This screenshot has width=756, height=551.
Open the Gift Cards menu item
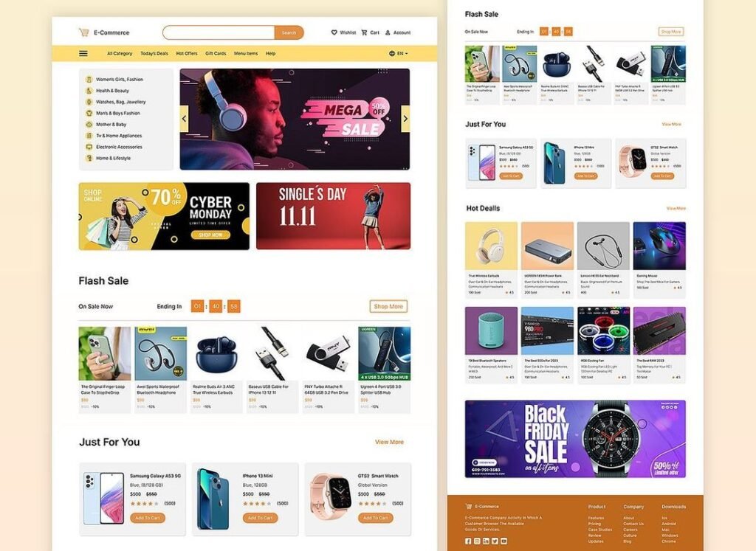point(216,53)
